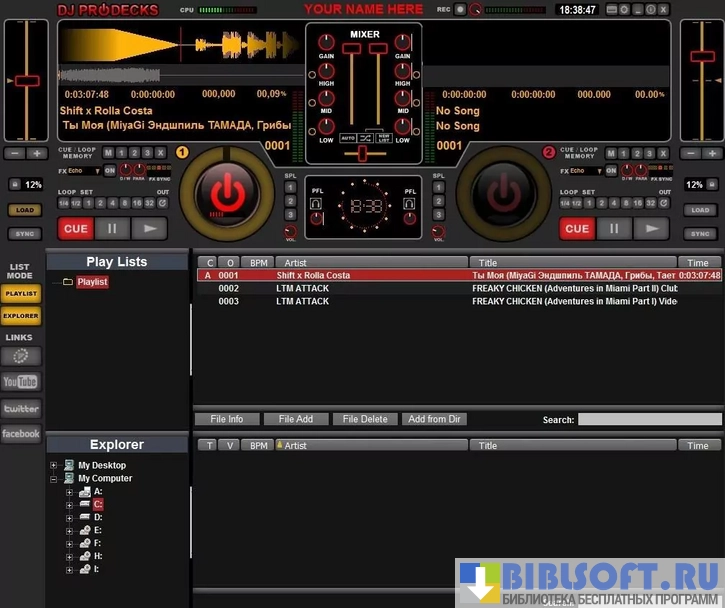Click the left deck loop OUT icon
Viewport: 725px width, 608px height.
161,203
